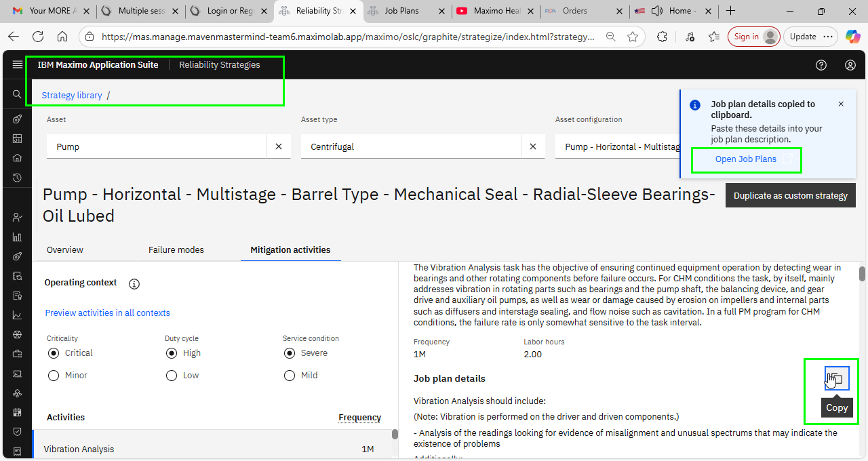Viewport: 868px width, 461px height.
Task: Select Minor criticality radio button
Action: (x=54, y=376)
